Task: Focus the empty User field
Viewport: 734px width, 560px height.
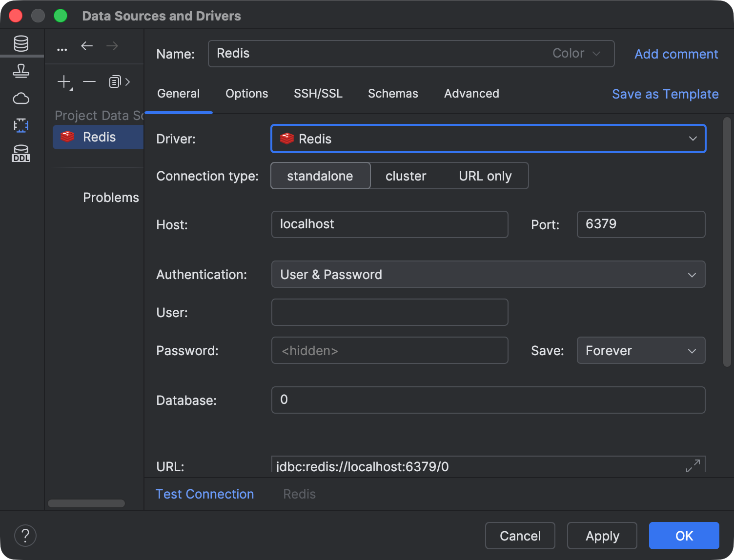Action: coord(390,312)
